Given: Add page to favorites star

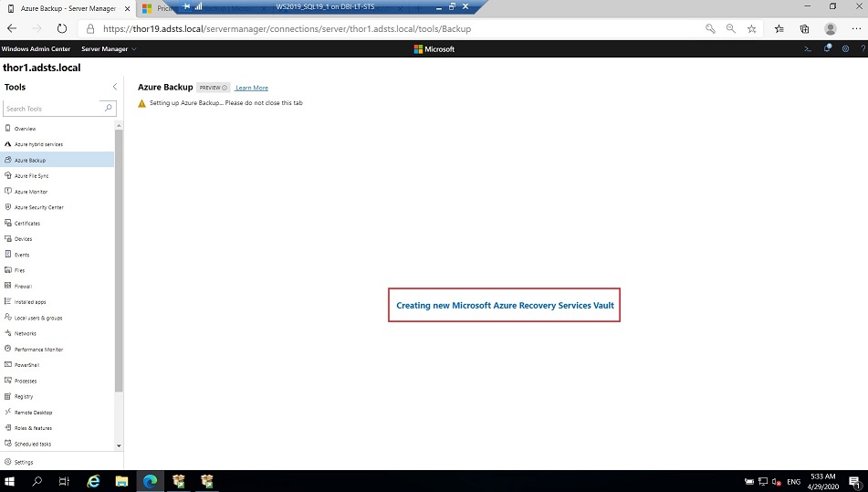Looking at the screenshot, I should click(x=751, y=29).
